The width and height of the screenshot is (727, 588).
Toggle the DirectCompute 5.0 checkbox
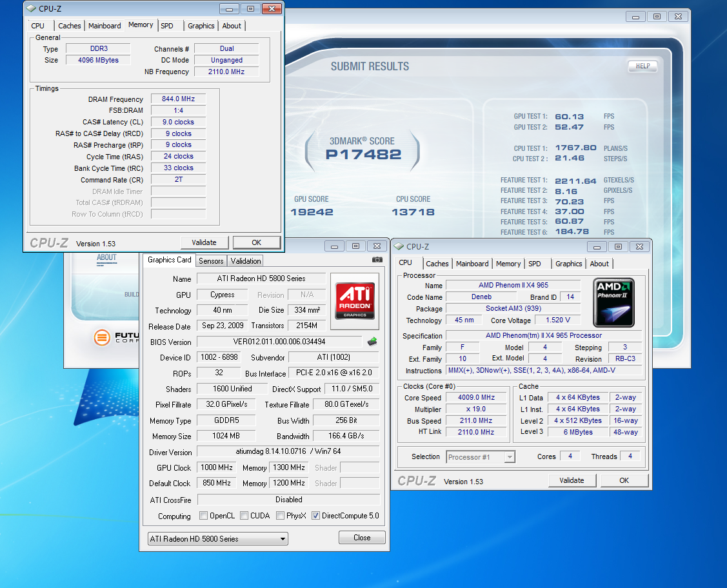coord(315,516)
